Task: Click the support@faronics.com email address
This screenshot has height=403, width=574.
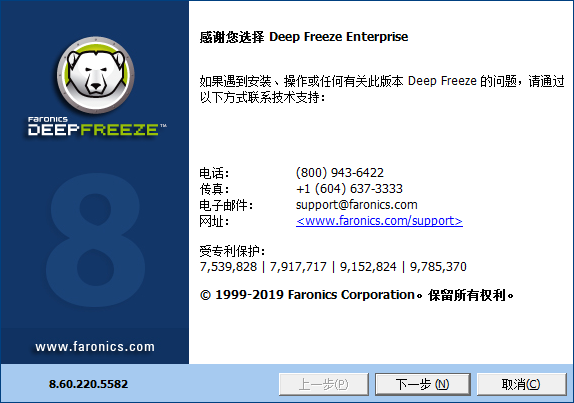Action: tap(357, 205)
